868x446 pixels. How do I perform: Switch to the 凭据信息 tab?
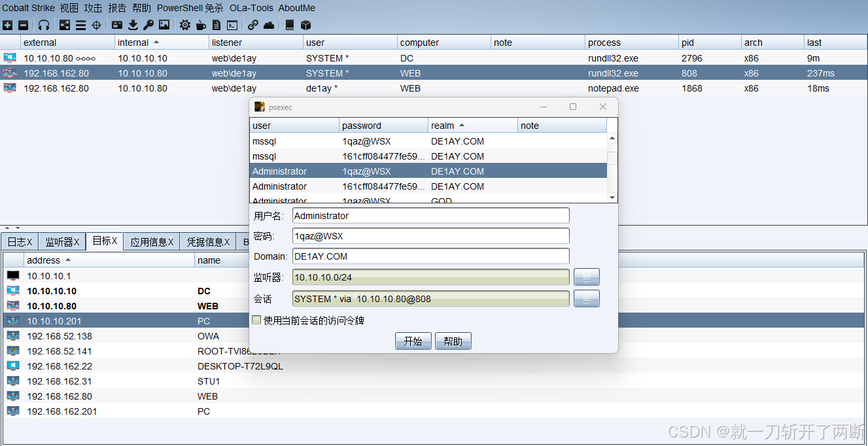[x=208, y=241]
